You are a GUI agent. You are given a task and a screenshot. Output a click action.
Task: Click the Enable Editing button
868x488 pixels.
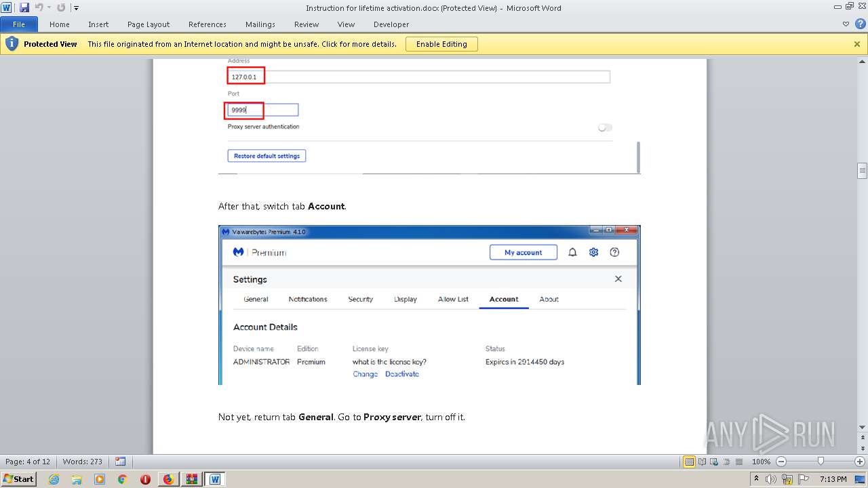click(441, 44)
